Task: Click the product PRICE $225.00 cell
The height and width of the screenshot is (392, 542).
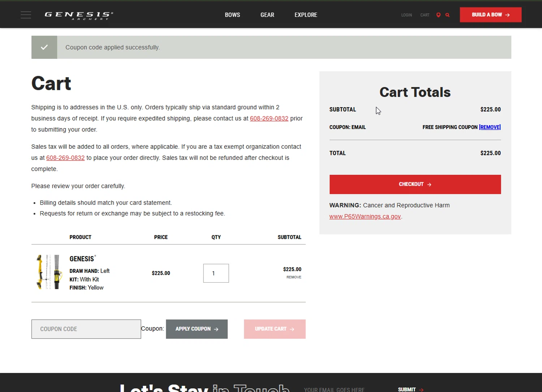Action: (161, 273)
